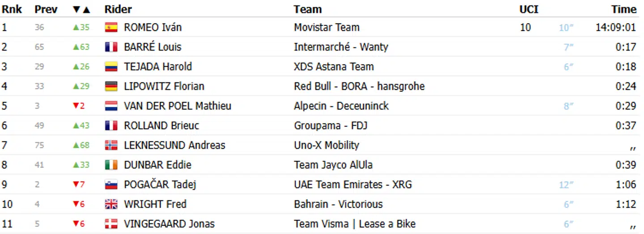Click the Dutch flag beside VAN DER POEL
Screen dimensions: 644x234
[111, 106]
